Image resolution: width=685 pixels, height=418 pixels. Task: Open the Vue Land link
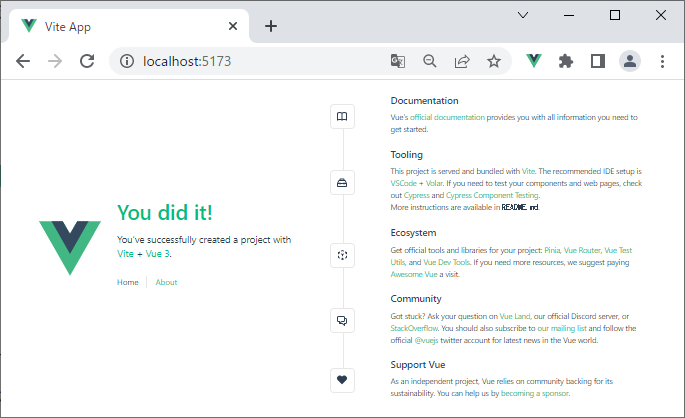pos(515,316)
